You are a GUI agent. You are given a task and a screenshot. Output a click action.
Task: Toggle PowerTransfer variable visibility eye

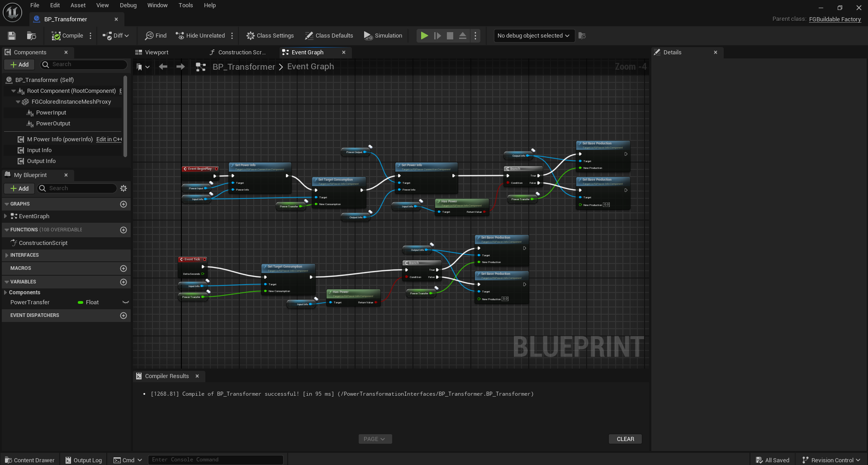[126, 302]
